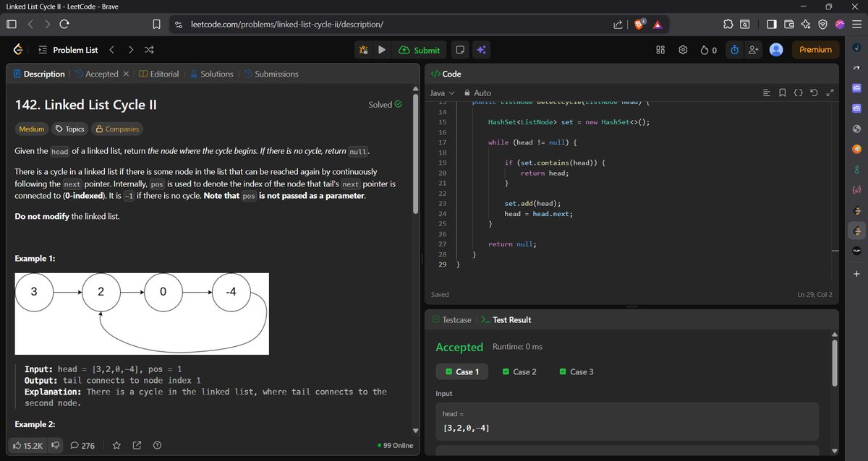868x461 pixels.
Task: Open the Brave wallet icon
Action: 788,24
